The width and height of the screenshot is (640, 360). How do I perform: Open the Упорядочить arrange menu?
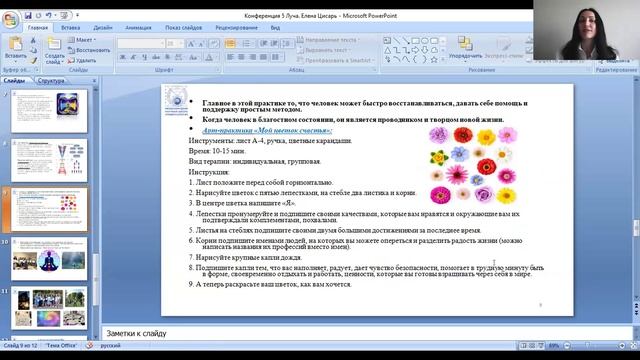tap(465, 48)
